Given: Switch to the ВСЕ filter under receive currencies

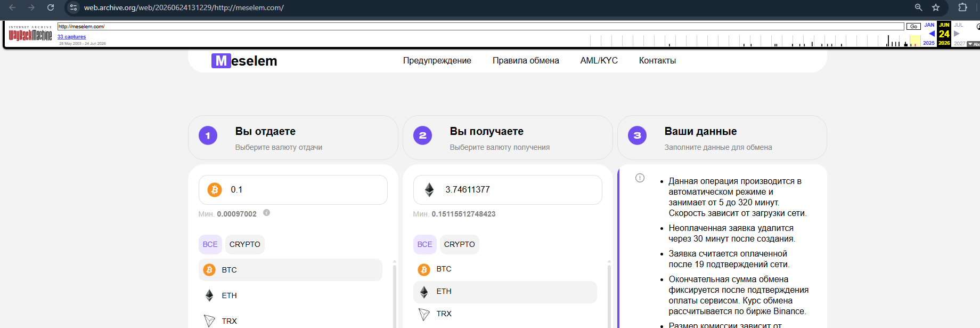Looking at the screenshot, I should (x=425, y=244).
